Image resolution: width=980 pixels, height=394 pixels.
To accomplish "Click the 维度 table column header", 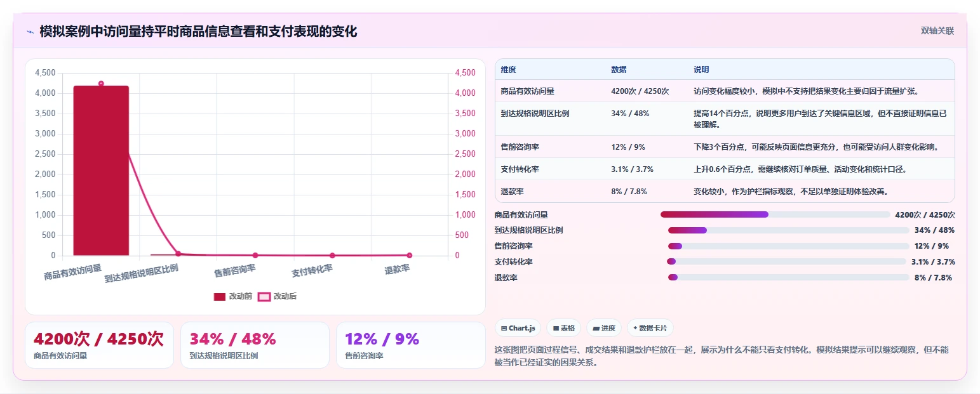I will click(508, 70).
